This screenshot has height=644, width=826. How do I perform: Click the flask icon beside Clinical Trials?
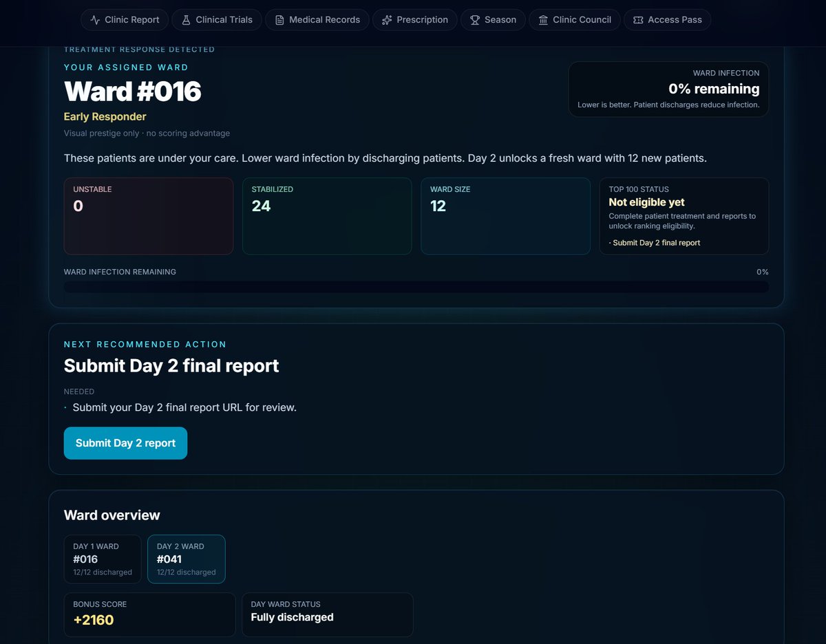(186, 20)
